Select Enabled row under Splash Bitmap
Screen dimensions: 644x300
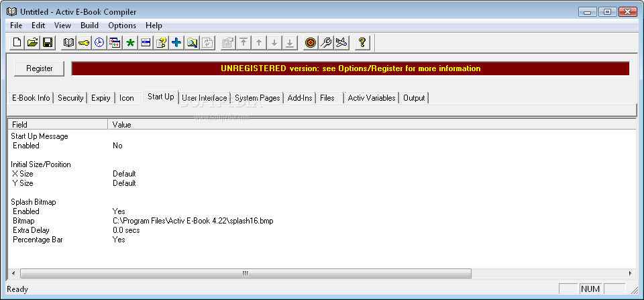tap(26, 211)
